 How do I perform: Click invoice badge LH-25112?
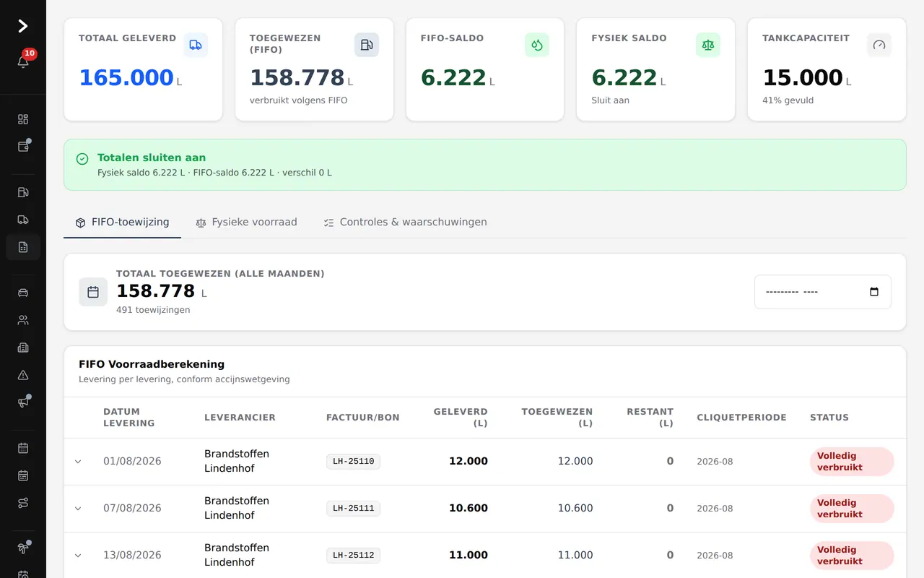[353, 556]
